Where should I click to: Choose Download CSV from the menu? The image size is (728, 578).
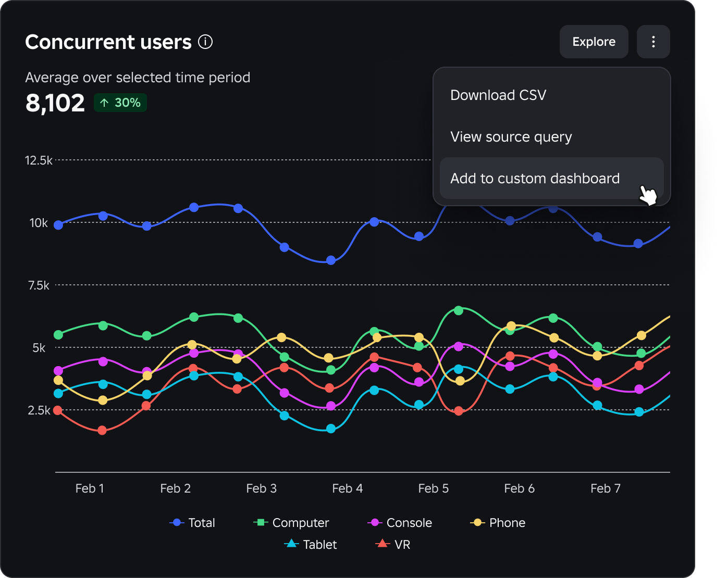[551, 95]
